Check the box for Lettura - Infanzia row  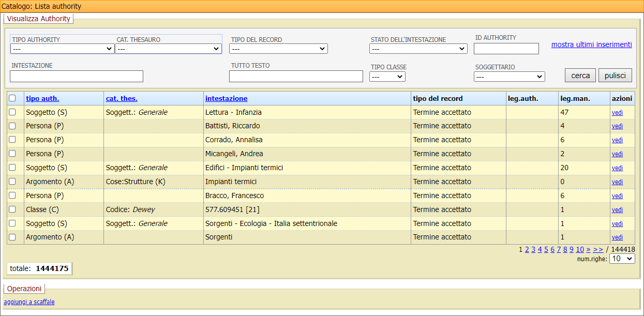pos(12,112)
